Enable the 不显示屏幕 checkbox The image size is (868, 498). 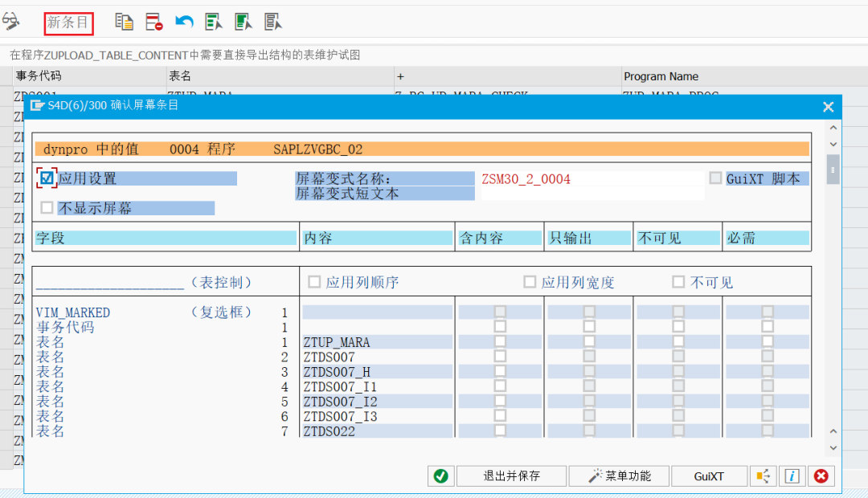[47, 207]
